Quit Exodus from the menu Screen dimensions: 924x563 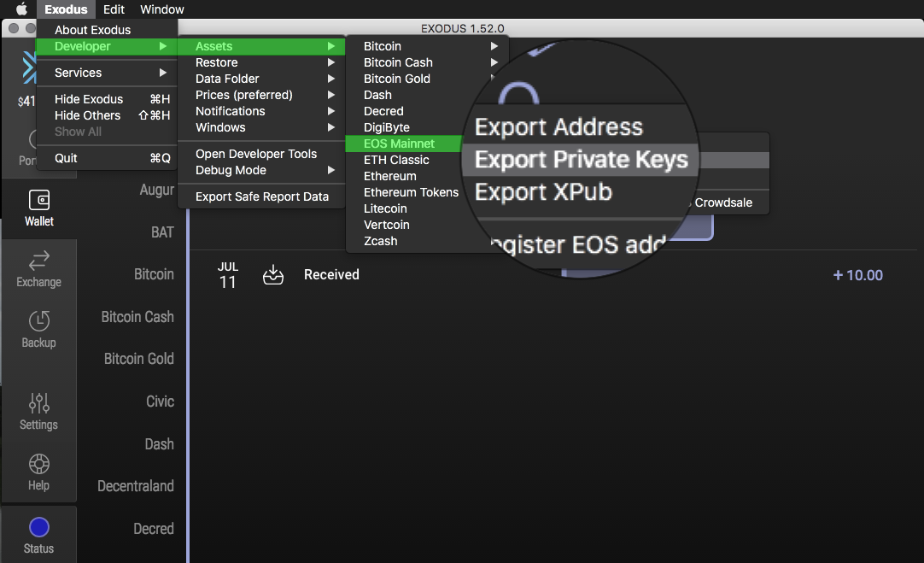tap(107, 158)
